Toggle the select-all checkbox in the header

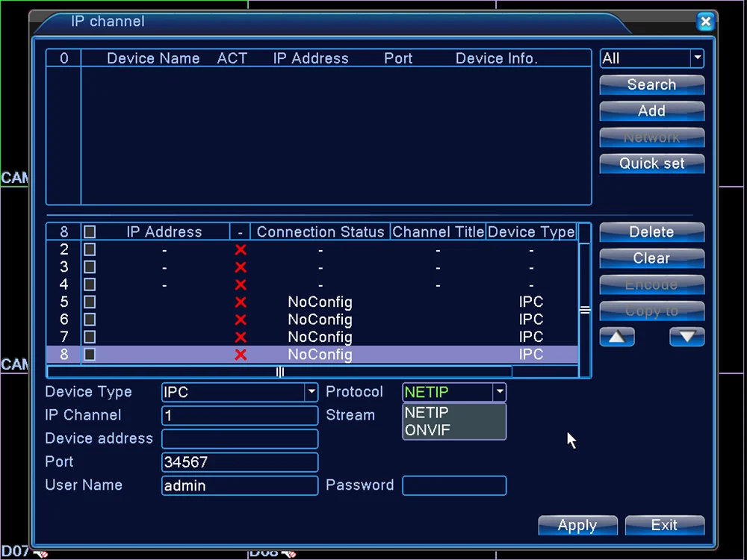(90, 232)
